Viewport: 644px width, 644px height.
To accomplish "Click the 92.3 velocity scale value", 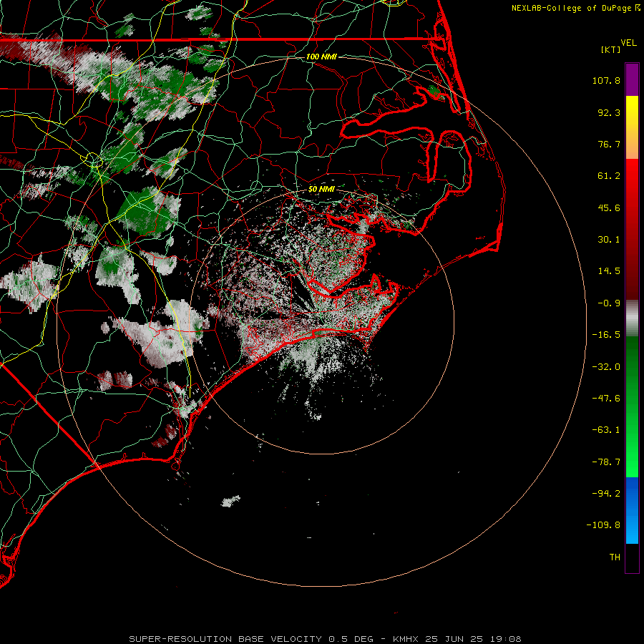I will click(609, 112).
